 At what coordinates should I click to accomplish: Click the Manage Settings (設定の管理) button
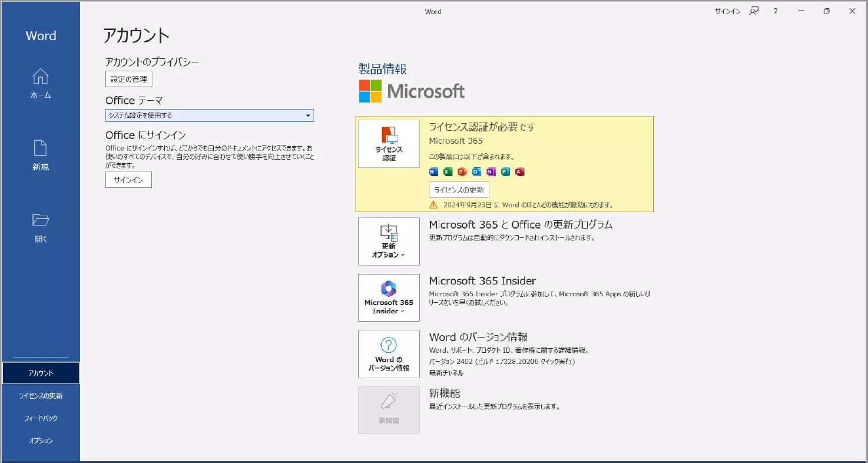coord(128,79)
